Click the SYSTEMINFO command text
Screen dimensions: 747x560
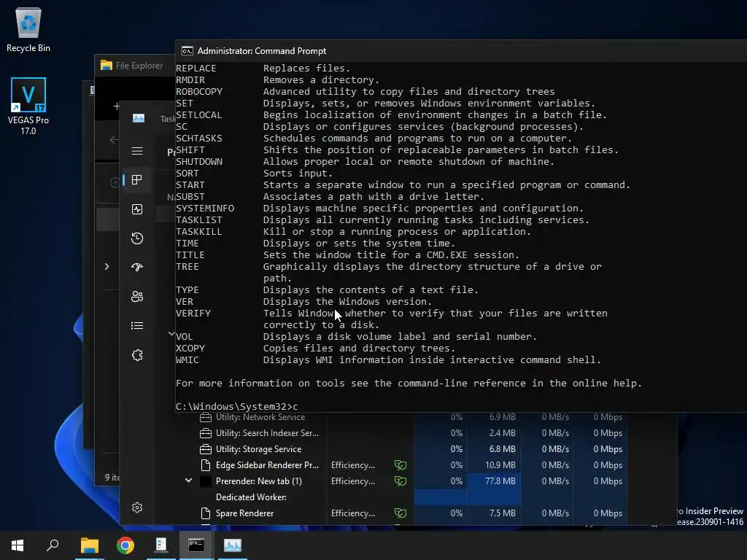(x=205, y=208)
